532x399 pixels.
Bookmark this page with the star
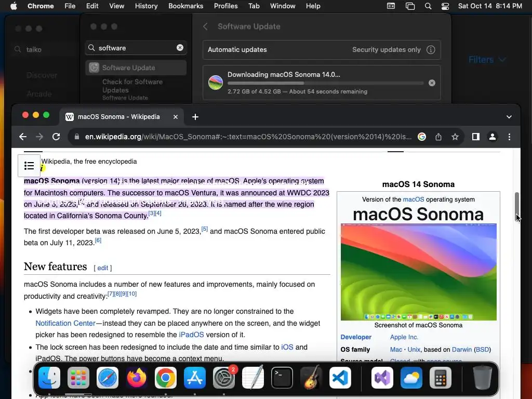click(x=455, y=137)
